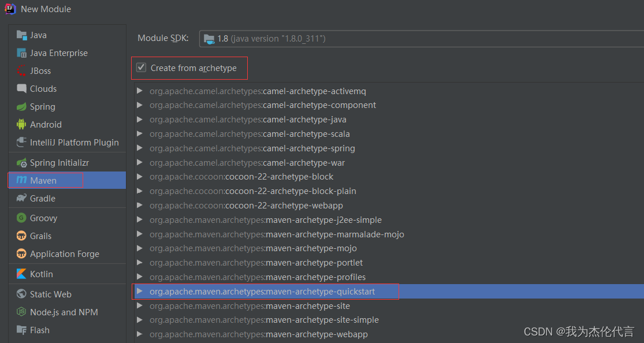644x343 pixels.
Task: Click the Java folder icon in sidebar
Action: point(21,35)
